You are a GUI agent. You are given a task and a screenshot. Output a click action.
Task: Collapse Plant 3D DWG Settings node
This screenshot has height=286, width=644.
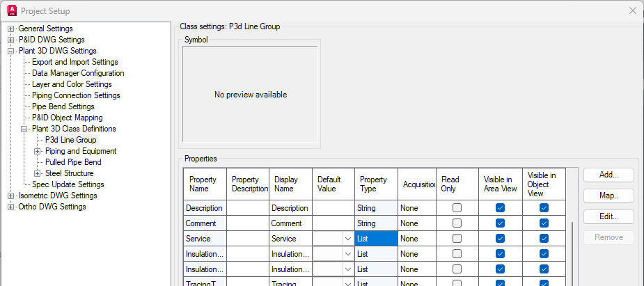10,51
